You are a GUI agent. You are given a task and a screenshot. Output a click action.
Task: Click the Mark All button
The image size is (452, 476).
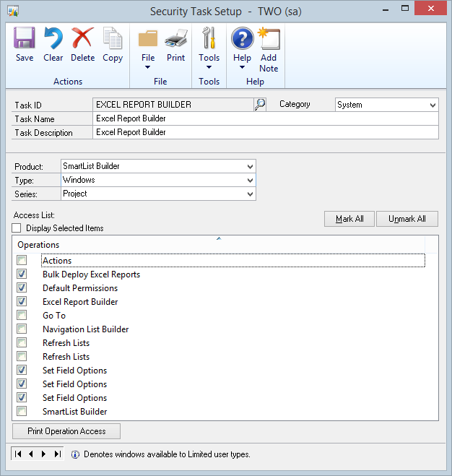tap(349, 219)
